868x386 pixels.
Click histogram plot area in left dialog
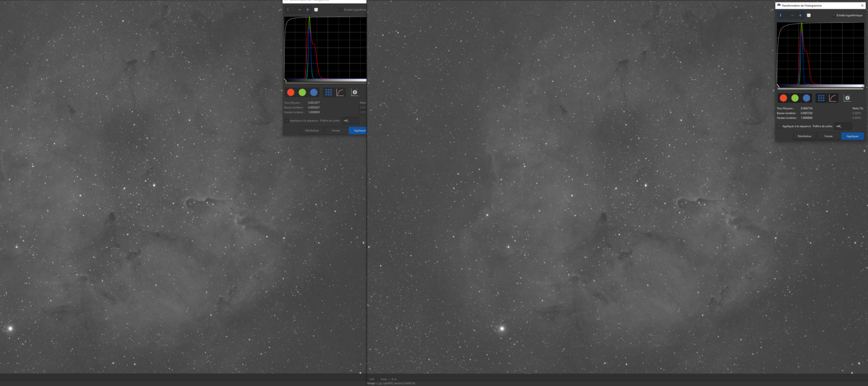pos(325,47)
